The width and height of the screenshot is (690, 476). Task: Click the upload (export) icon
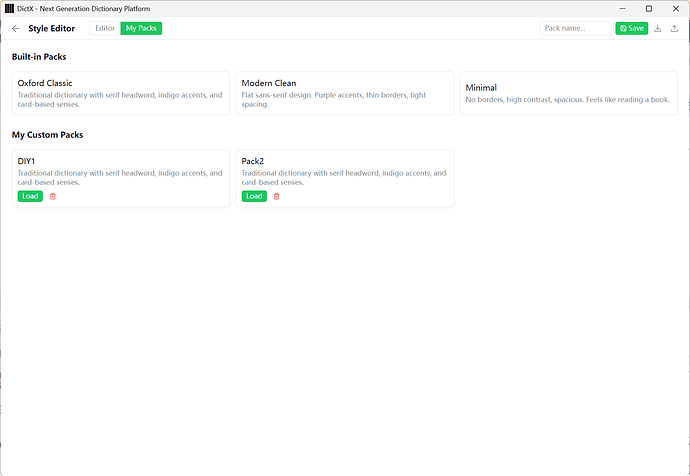coord(674,29)
